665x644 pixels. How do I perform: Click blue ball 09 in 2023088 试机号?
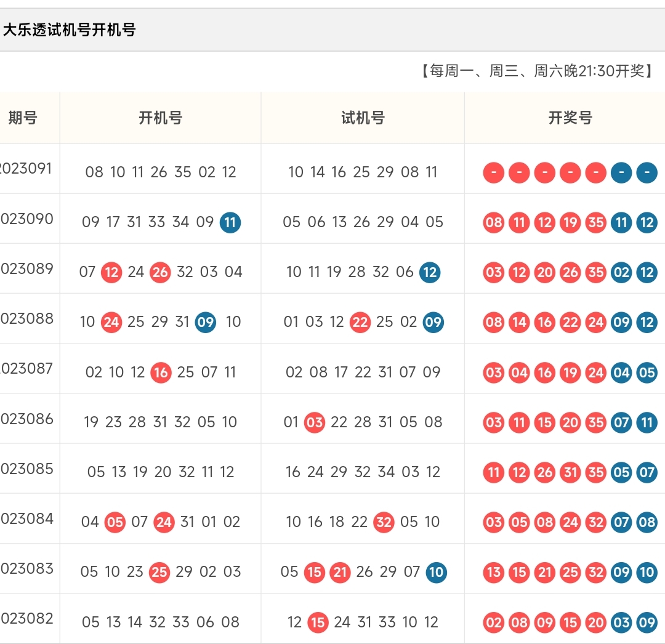point(433,322)
